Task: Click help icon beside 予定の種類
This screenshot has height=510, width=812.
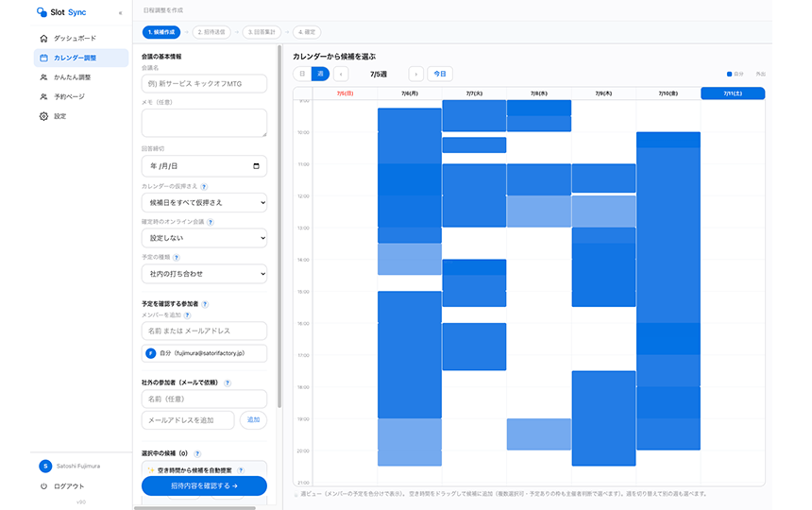Action: coord(176,257)
